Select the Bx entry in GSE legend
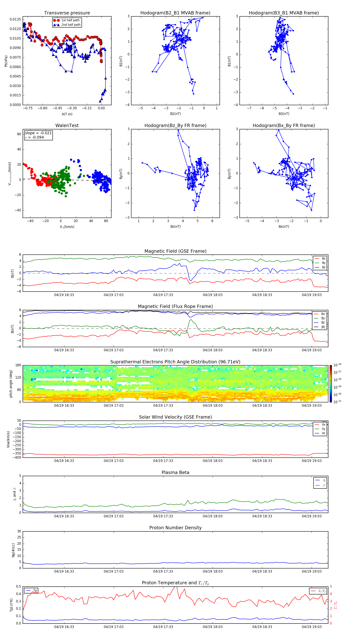 [320, 259]
